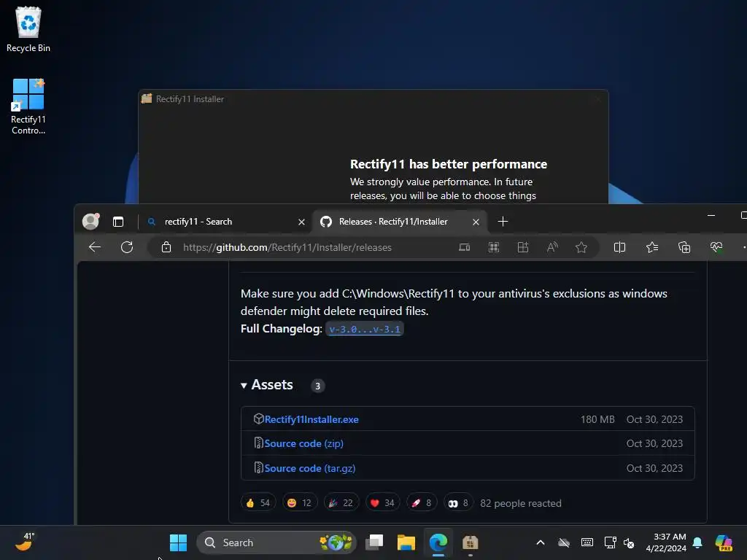Click the Rectify11 Installer window title bar
The image size is (747, 560).
[373, 99]
